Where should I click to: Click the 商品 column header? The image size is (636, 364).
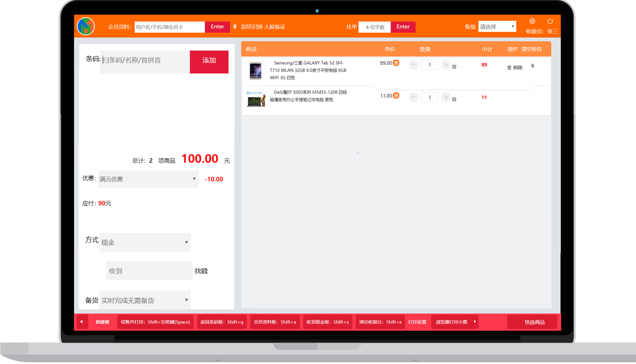251,49
